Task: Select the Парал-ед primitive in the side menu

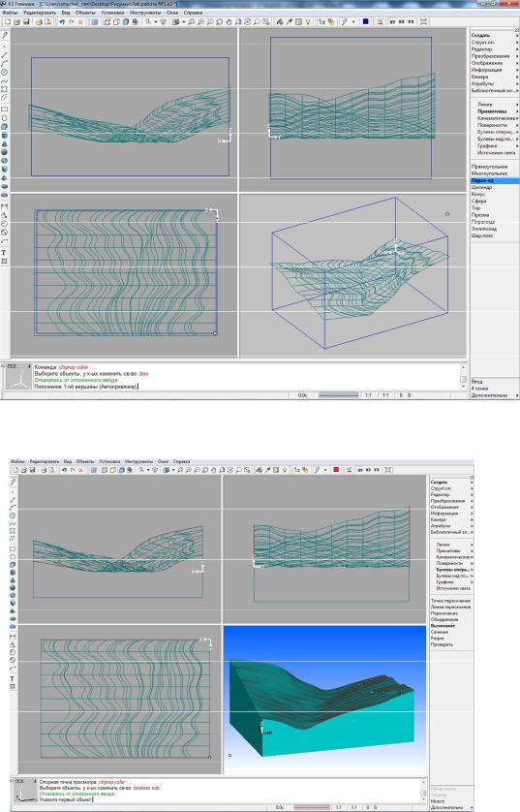Action: pyautogui.click(x=494, y=180)
